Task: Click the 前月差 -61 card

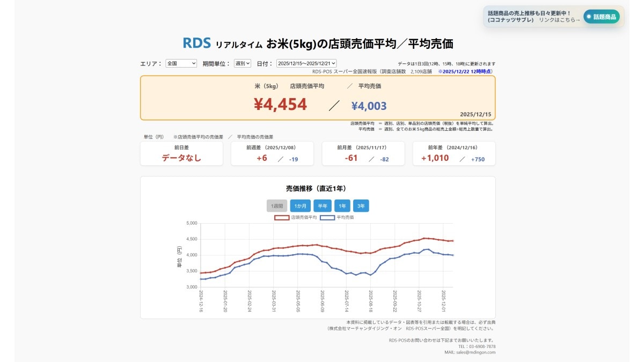Action: [x=363, y=153]
